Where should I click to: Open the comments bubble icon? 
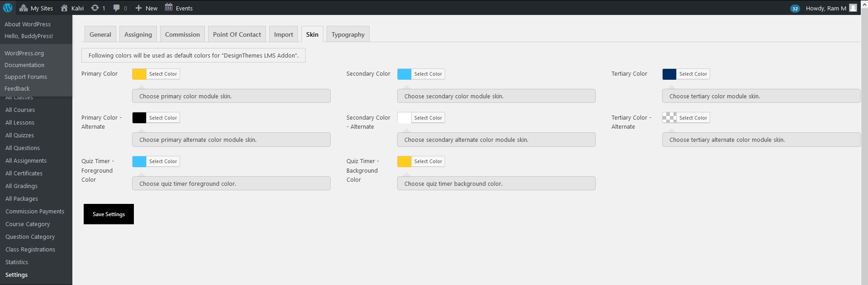point(117,8)
